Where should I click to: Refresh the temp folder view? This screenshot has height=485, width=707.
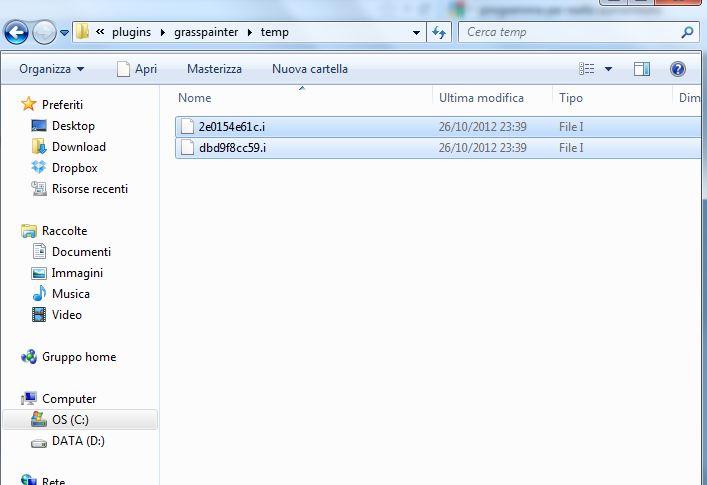[439, 32]
